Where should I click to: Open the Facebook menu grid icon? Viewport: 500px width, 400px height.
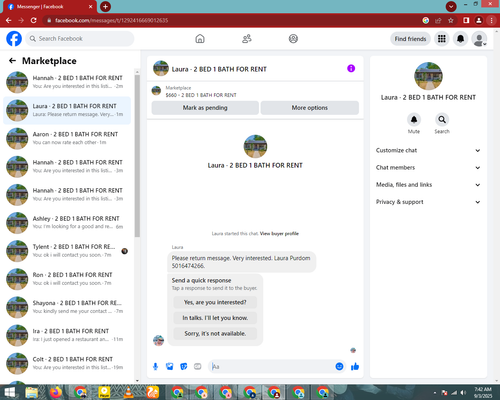click(x=442, y=39)
